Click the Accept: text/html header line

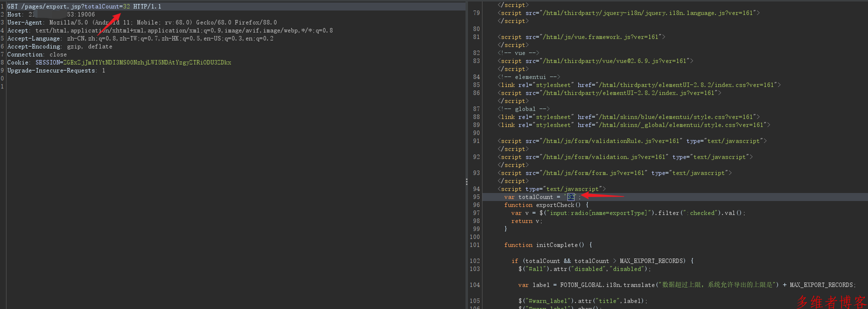(x=170, y=30)
